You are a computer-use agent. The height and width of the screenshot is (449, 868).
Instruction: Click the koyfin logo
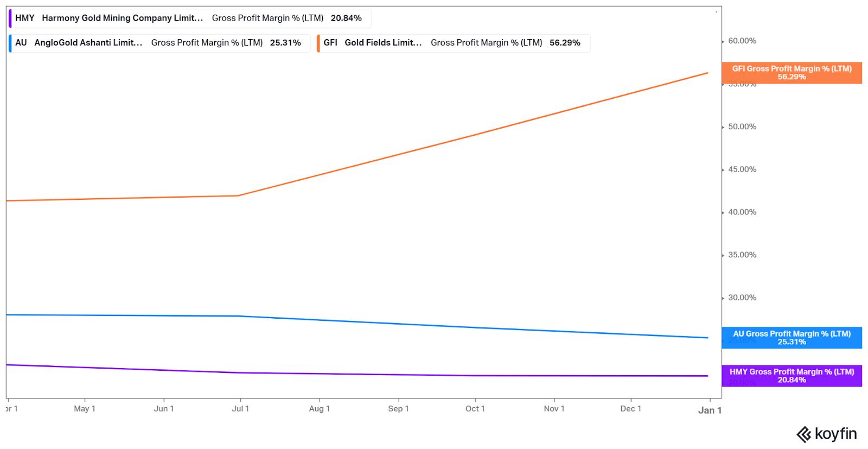826,434
